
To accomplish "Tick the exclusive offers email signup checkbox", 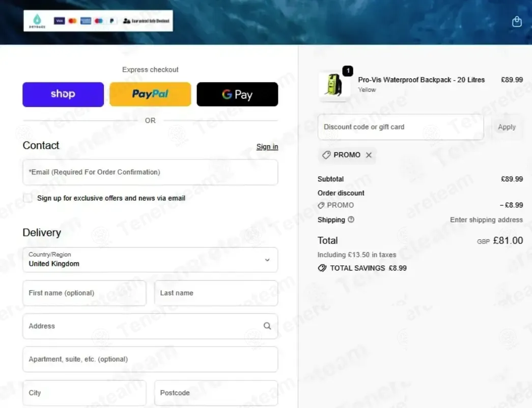I will click(x=28, y=198).
